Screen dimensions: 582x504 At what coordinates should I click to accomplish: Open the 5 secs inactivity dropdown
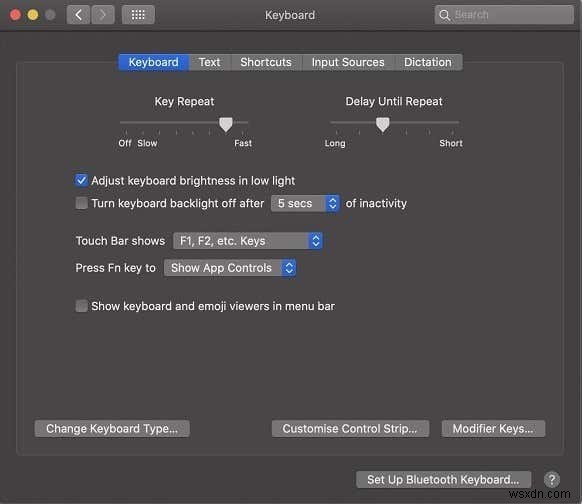[x=305, y=203]
